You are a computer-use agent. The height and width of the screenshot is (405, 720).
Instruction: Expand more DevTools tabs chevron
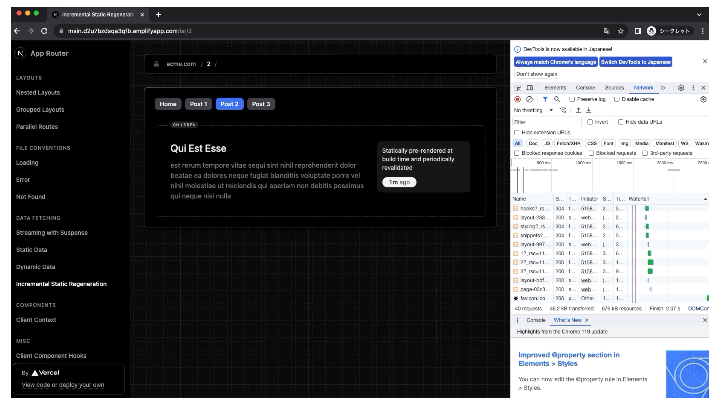click(663, 88)
